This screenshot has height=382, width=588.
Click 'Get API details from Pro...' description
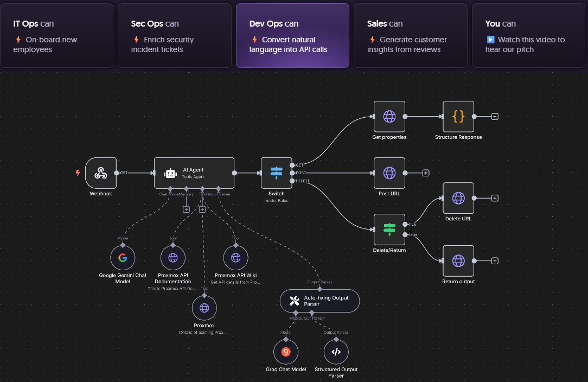[x=235, y=282]
